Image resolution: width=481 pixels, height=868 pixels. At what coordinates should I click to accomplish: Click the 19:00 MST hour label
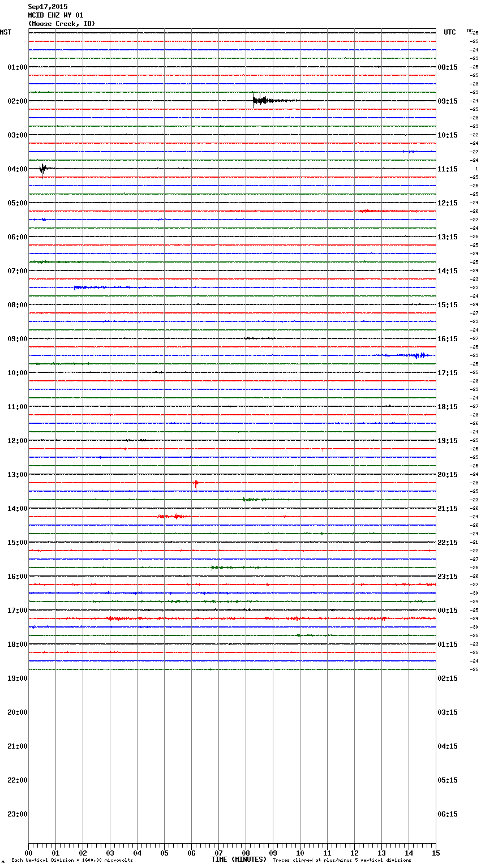click(17, 678)
